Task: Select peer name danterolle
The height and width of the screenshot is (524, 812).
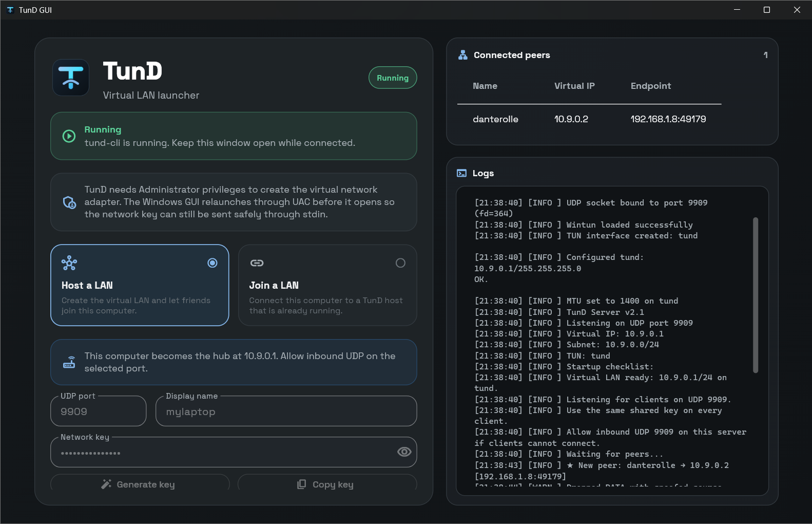Action: pos(495,119)
